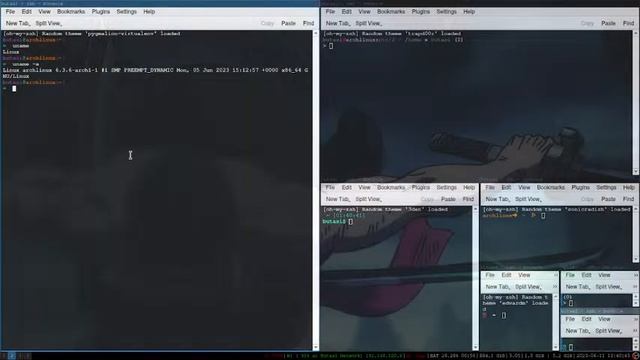The height and width of the screenshot is (360, 640).
Task: Click New Tab in 3den theme Konsole
Action: [x=337, y=199]
